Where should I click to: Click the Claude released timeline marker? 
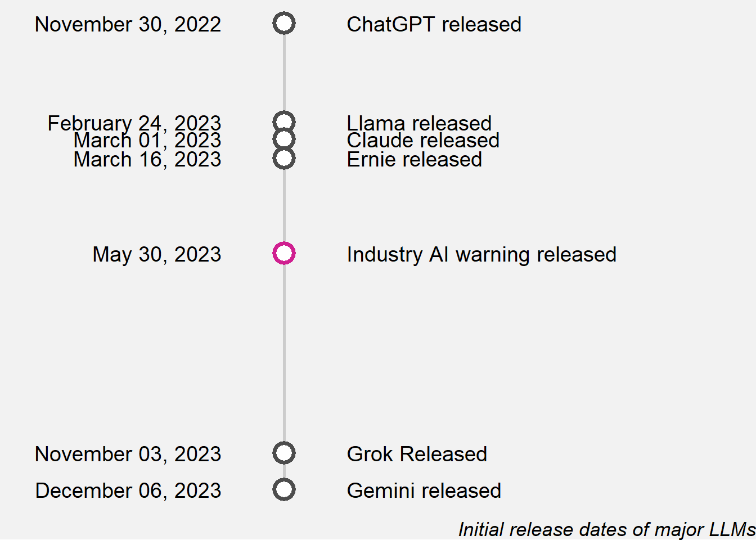(x=284, y=139)
